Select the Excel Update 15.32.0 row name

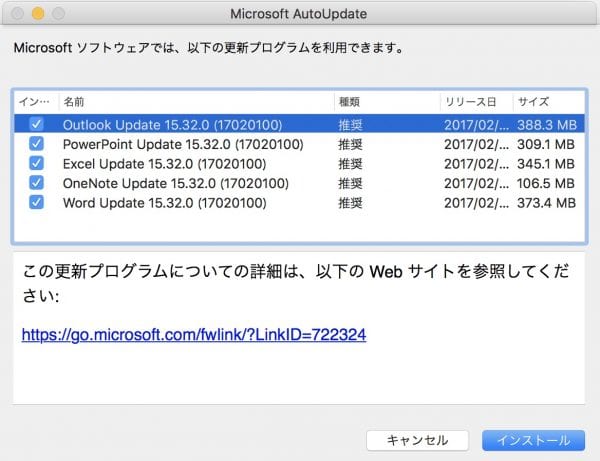coord(165,164)
